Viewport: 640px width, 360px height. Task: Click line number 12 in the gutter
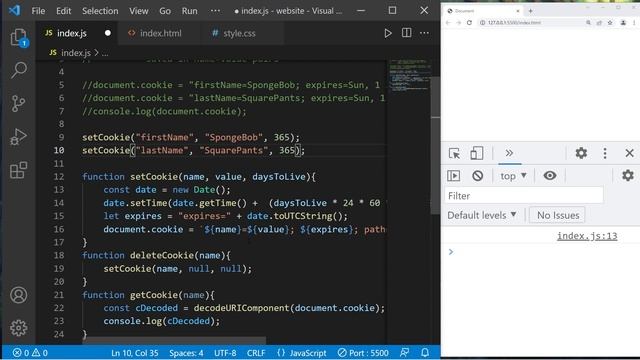click(59, 177)
